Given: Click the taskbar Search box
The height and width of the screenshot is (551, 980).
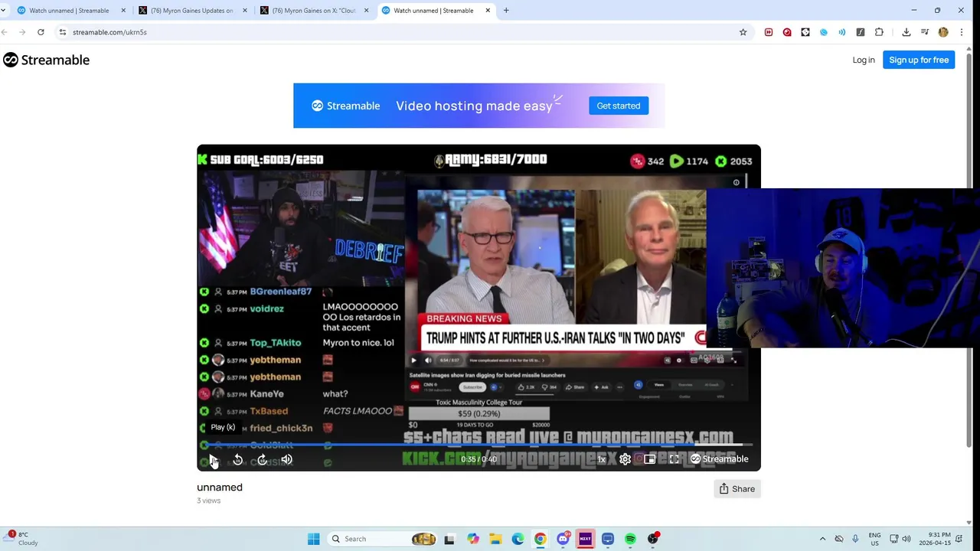Looking at the screenshot, I should pos(384,539).
